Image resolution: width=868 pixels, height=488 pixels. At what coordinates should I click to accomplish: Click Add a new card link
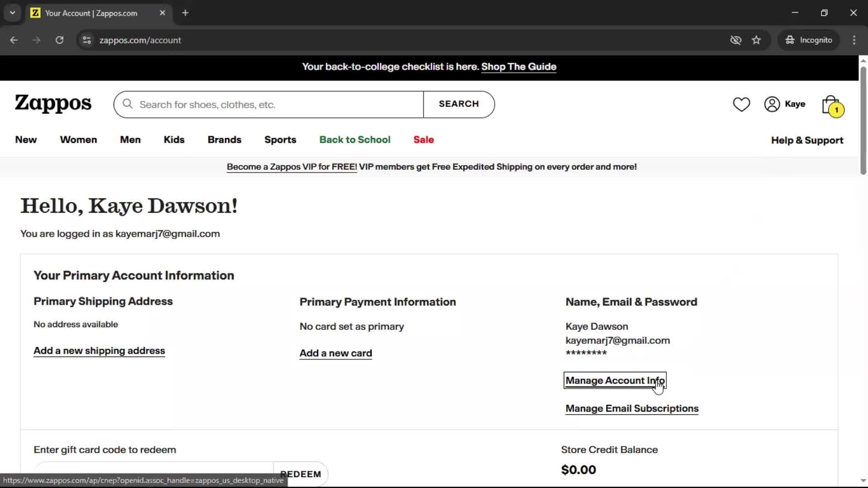(335, 353)
